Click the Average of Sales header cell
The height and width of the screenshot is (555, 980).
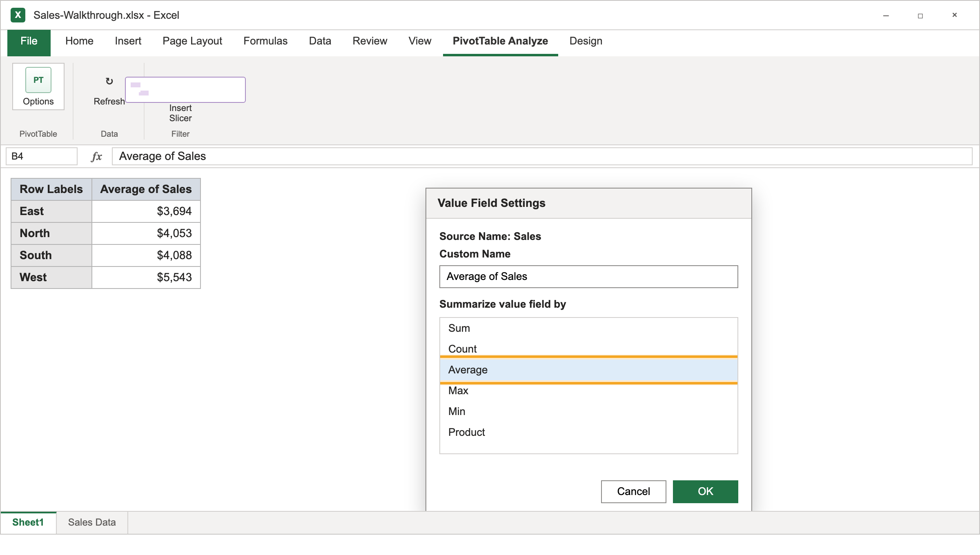146,189
